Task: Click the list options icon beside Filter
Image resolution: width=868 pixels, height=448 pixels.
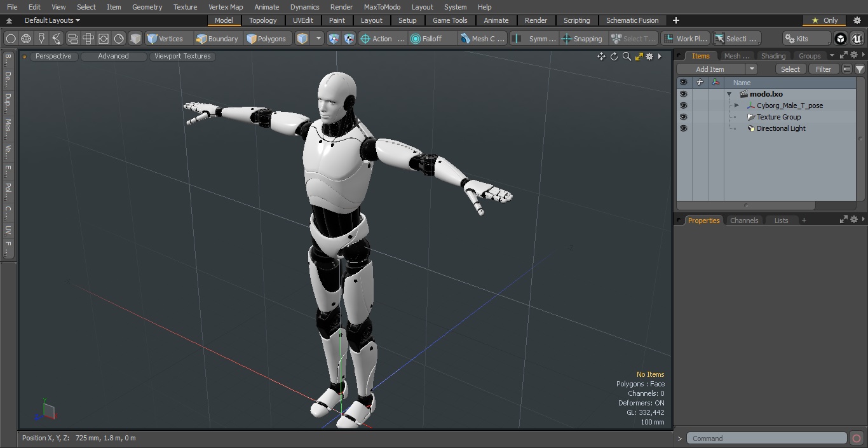Action: pos(847,69)
